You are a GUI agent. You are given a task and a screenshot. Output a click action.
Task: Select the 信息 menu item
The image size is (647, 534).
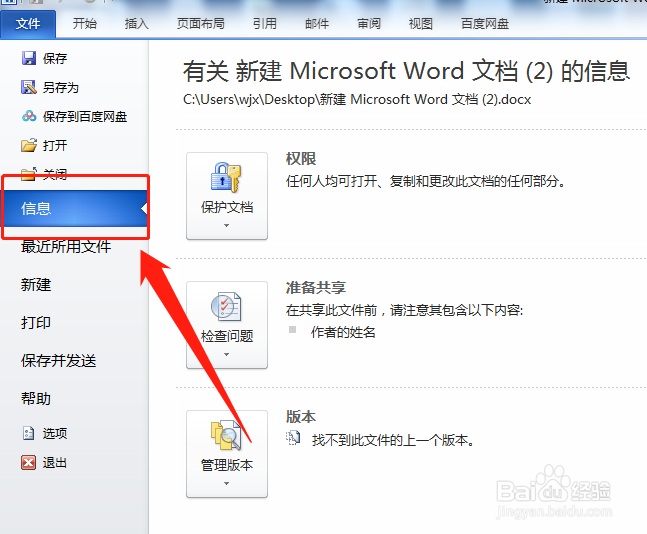75,208
